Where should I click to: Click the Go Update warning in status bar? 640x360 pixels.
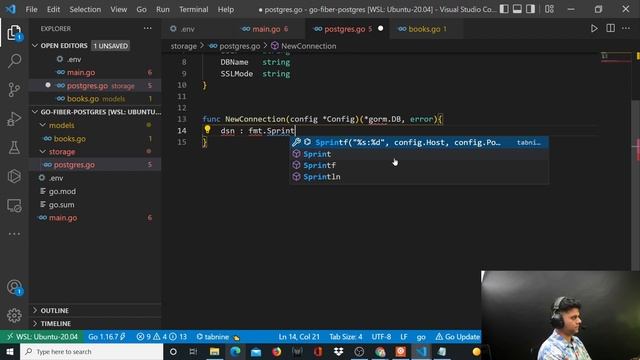pos(458,337)
